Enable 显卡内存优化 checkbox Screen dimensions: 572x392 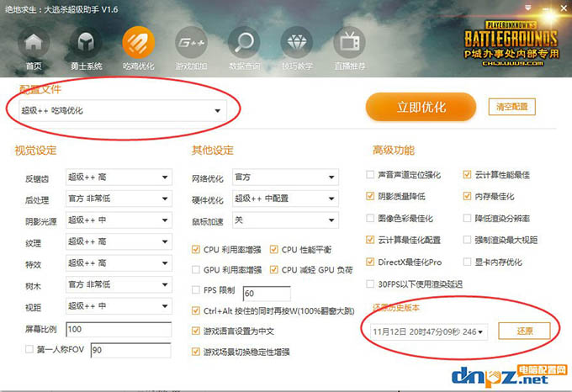(x=467, y=262)
